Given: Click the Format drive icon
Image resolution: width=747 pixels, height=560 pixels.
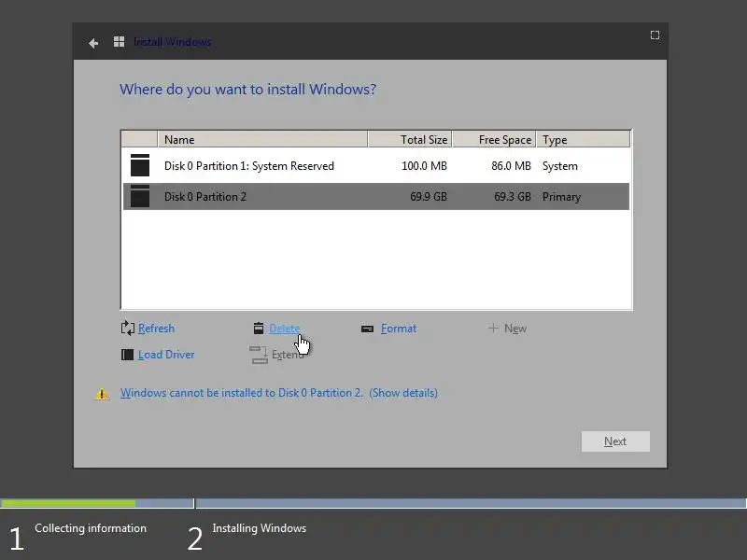Looking at the screenshot, I should pyautogui.click(x=367, y=329).
